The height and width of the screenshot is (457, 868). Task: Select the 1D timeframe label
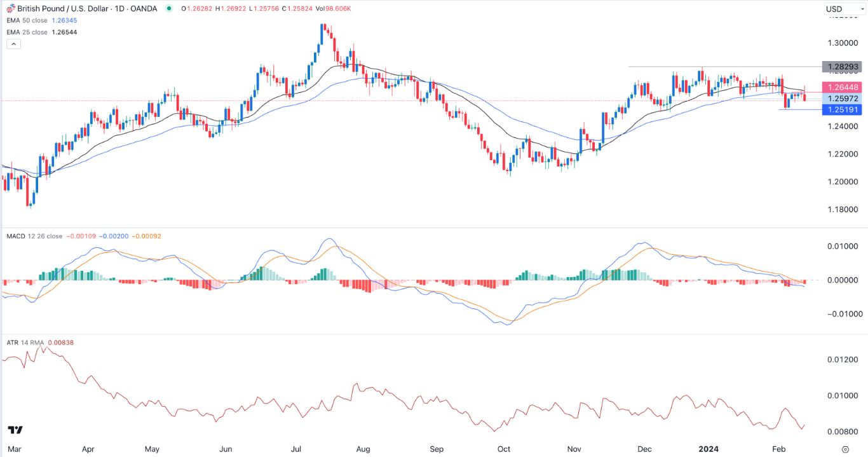point(119,8)
